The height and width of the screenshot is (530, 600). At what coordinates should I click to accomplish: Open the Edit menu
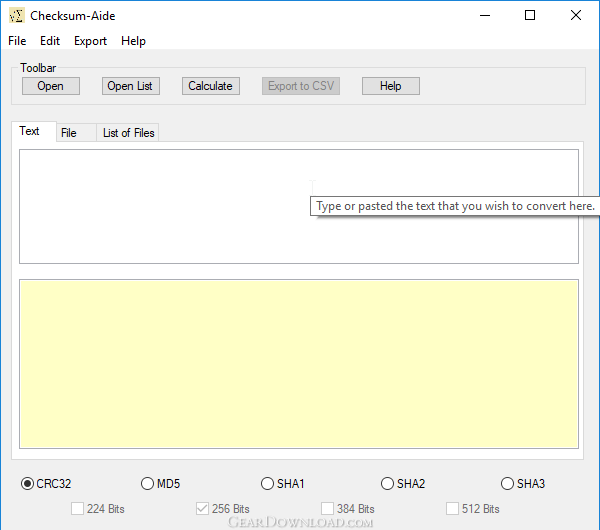(50, 41)
